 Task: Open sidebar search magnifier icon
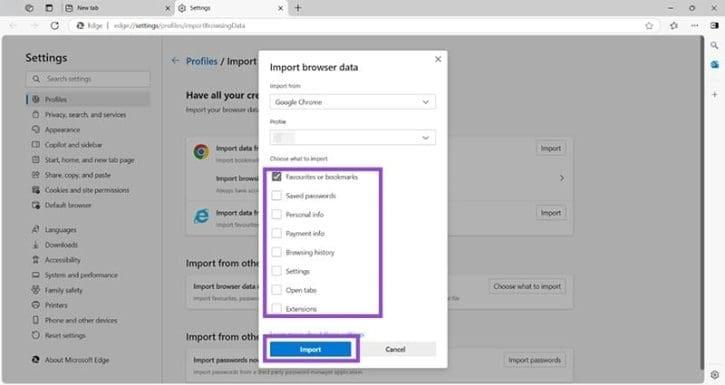(x=714, y=45)
